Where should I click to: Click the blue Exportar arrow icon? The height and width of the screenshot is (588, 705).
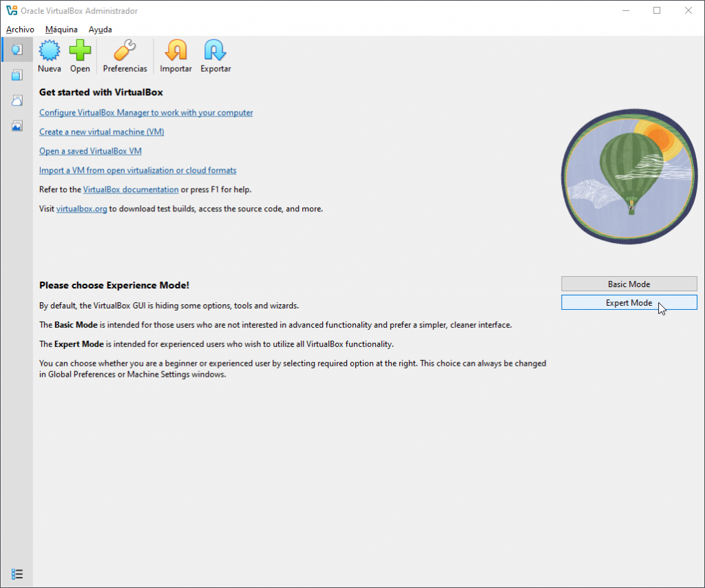point(215,52)
